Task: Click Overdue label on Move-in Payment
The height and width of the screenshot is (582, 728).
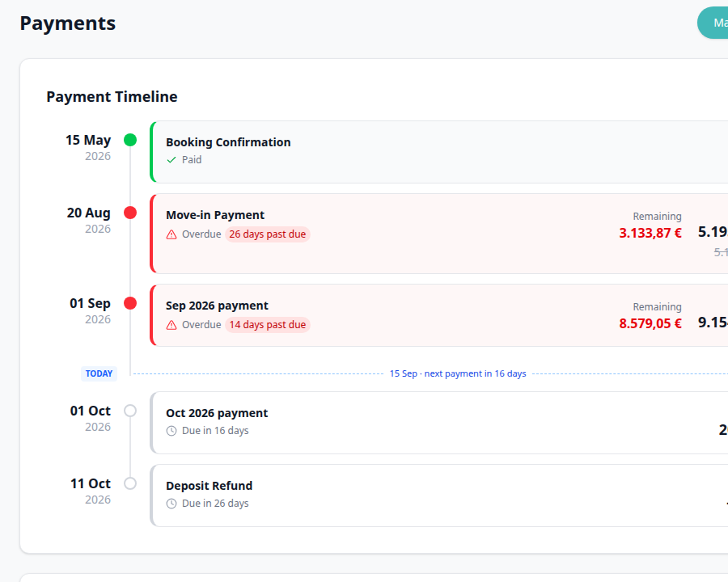Action: (x=201, y=234)
